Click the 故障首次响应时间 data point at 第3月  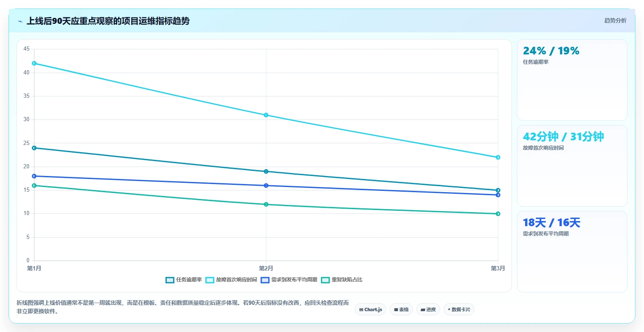(x=498, y=157)
